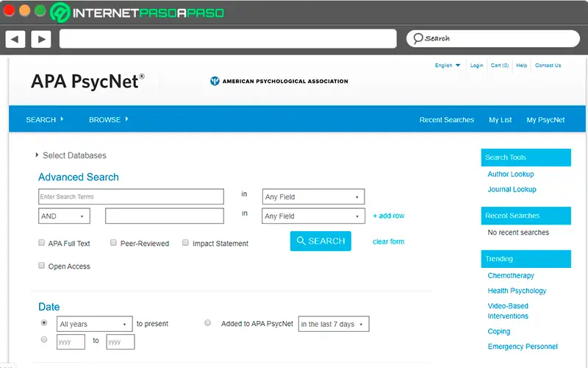Click the browser address bar
Viewport: 588px width, 368px height.
tap(228, 39)
